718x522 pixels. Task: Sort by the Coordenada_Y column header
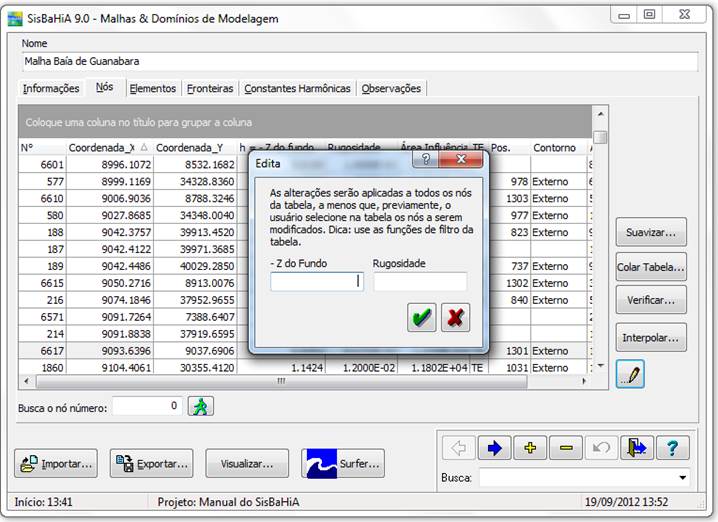(x=196, y=147)
